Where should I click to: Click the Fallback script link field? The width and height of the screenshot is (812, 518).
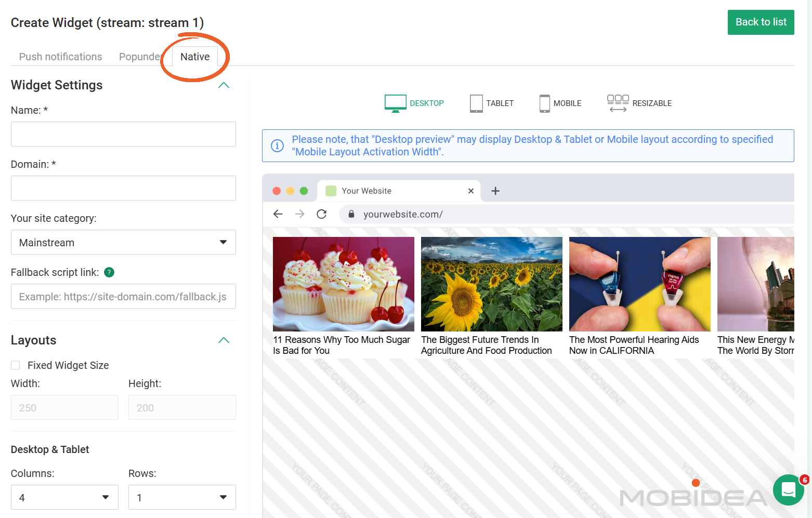click(x=123, y=296)
